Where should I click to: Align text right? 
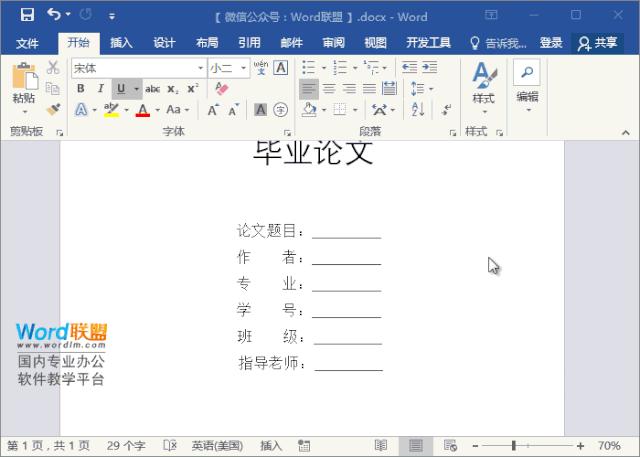point(349,89)
